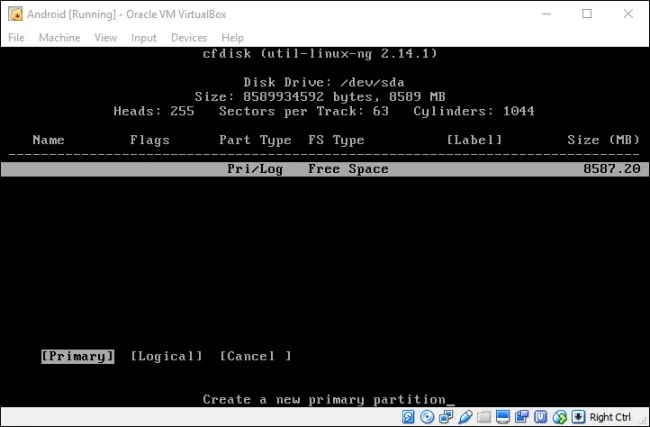Close the Android VM window
The height and width of the screenshot is (427, 650).
[628, 14]
